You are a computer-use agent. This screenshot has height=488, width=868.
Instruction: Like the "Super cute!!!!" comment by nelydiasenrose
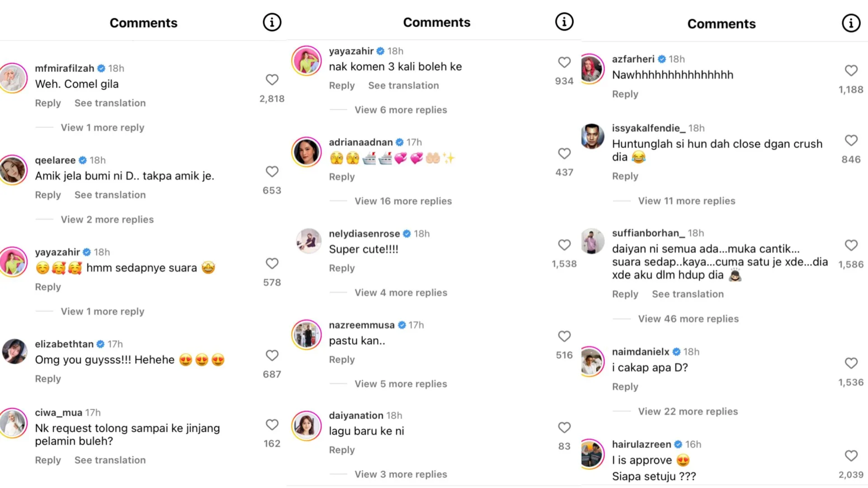[x=564, y=245]
